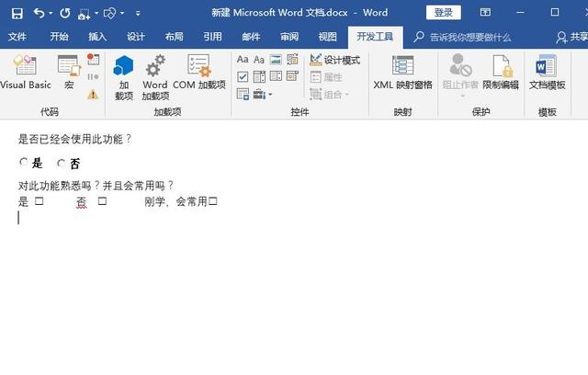Select the 否 radio button
Screen dimensions: 588x375
coord(62,163)
